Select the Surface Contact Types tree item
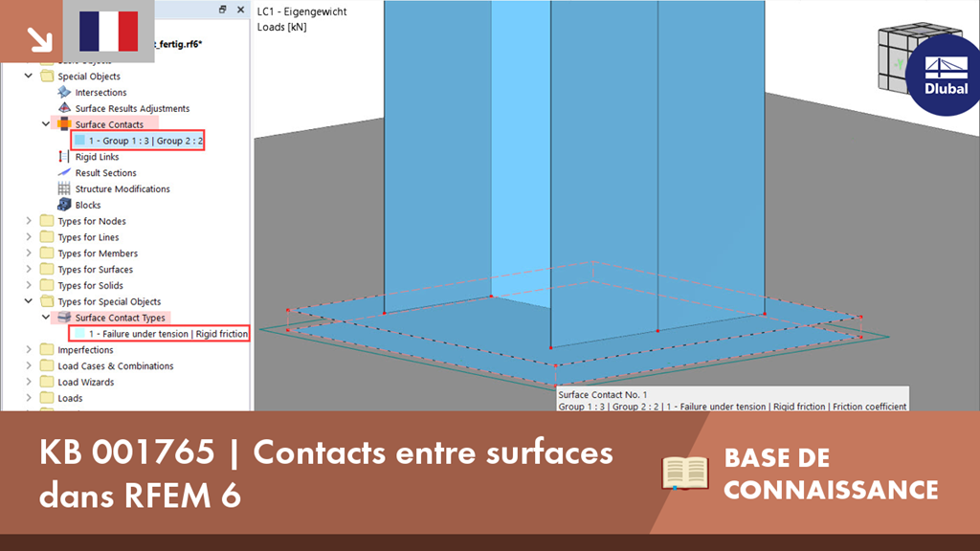This screenshot has width=980, height=551. click(120, 318)
